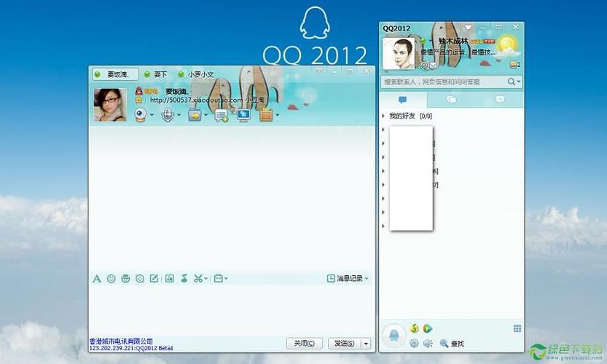Open the QQ penguin main menu button
Viewport: 607px width, 364px height.
(x=393, y=336)
